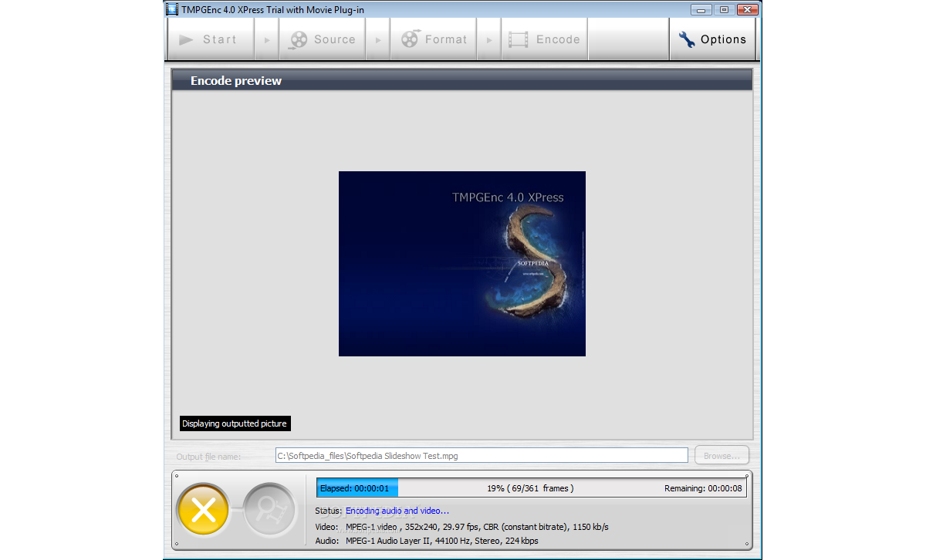The height and width of the screenshot is (560, 926).
Task: Switch to the Encode stage
Action: (545, 39)
